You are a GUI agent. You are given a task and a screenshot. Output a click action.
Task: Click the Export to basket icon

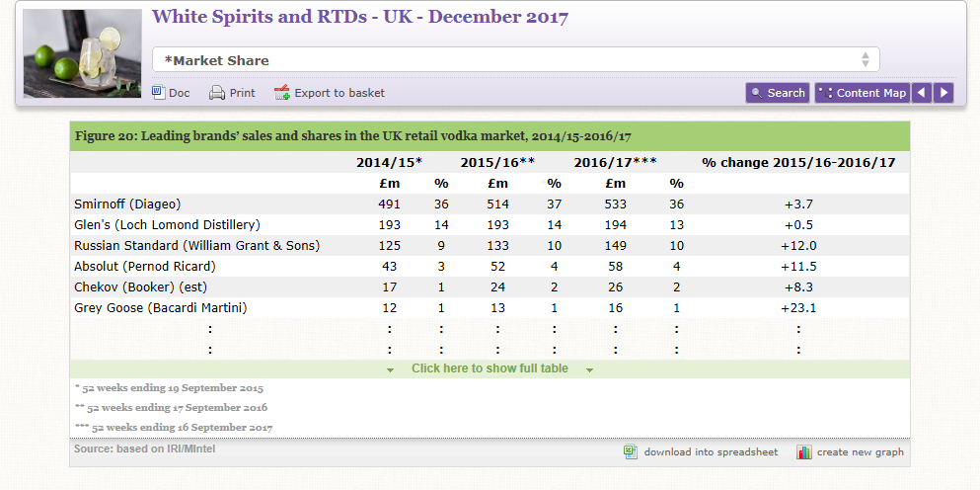pyautogui.click(x=282, y=93)
